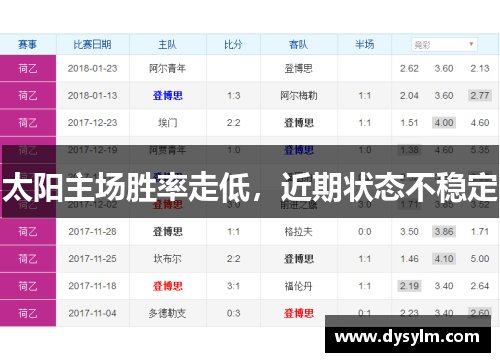Click the 赛事 column header
The image size is (500, 362).
(x=28, y=44)
